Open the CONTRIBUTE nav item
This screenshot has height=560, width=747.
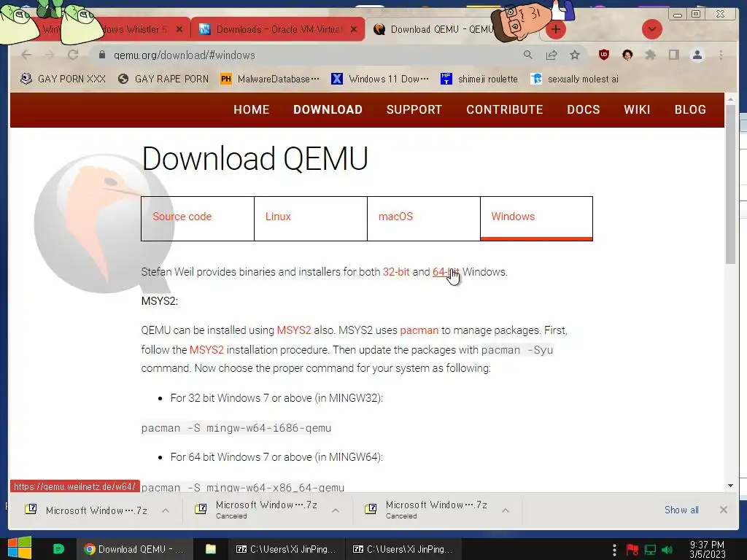[x=505, y=109]
